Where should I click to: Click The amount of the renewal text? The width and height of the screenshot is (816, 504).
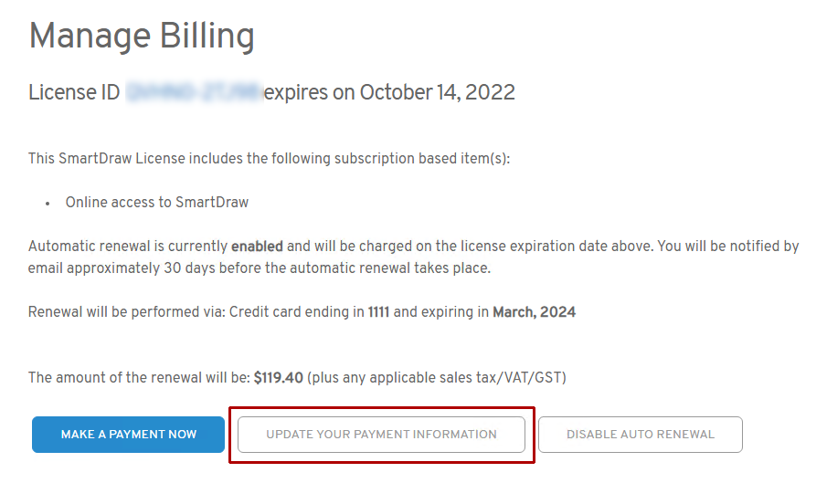139,377
